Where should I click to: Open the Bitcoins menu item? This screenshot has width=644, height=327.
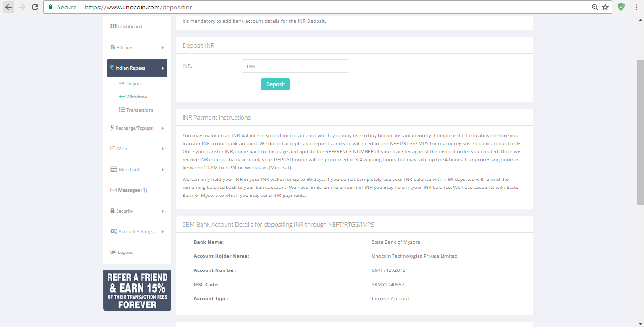tap(137, 47)
